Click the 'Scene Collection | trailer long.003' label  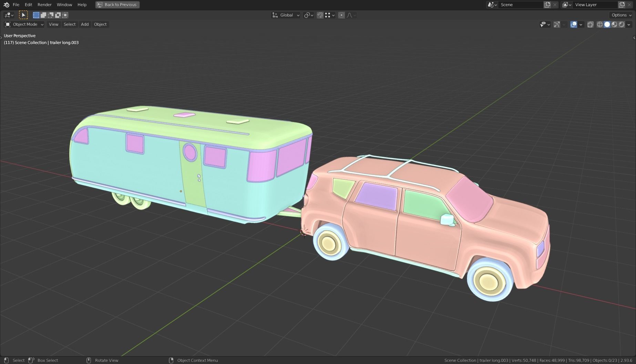47,42
